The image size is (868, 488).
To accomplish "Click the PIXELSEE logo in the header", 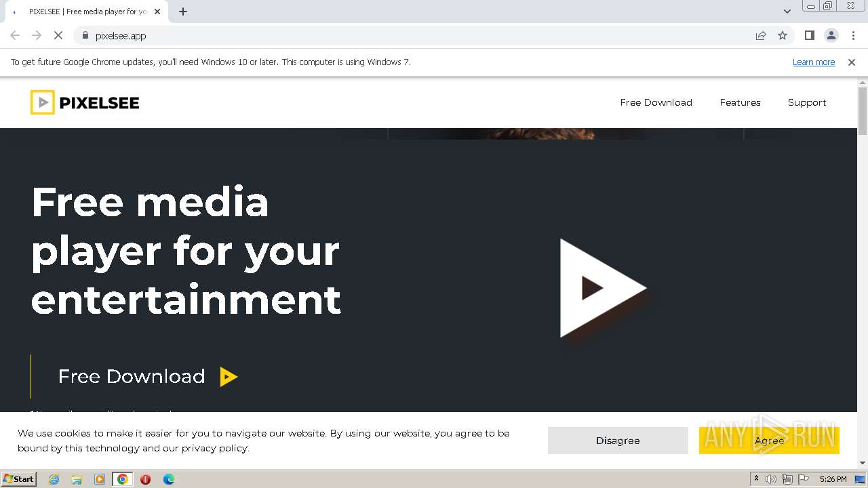I will click(x=85, y=102).
